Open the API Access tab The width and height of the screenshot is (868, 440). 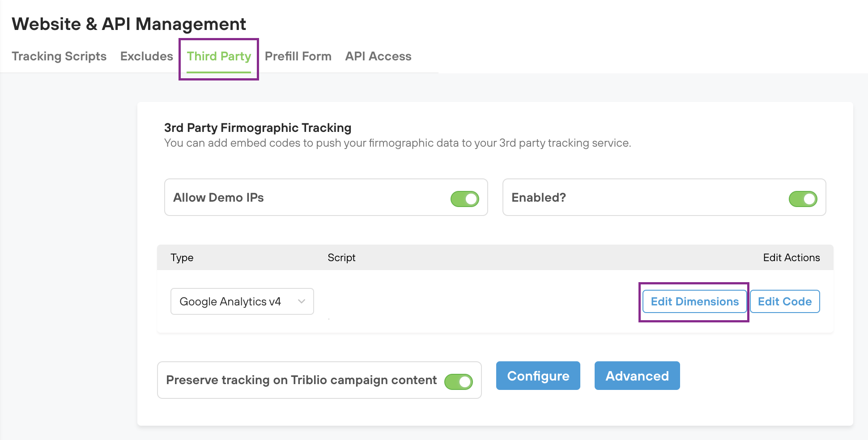click(x=378, y=56)
